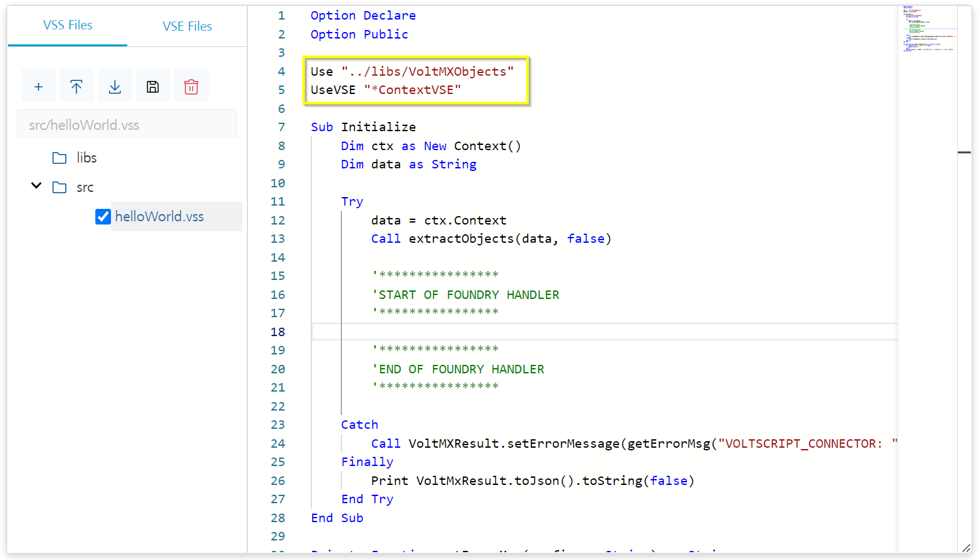Click 'Print VoltMxResult.toJson()' line

(533, 481)
